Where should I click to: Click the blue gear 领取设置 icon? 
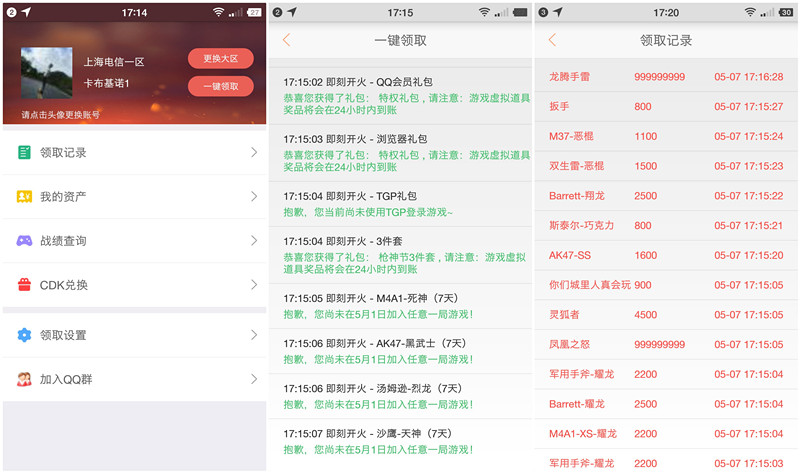[24, 335]
